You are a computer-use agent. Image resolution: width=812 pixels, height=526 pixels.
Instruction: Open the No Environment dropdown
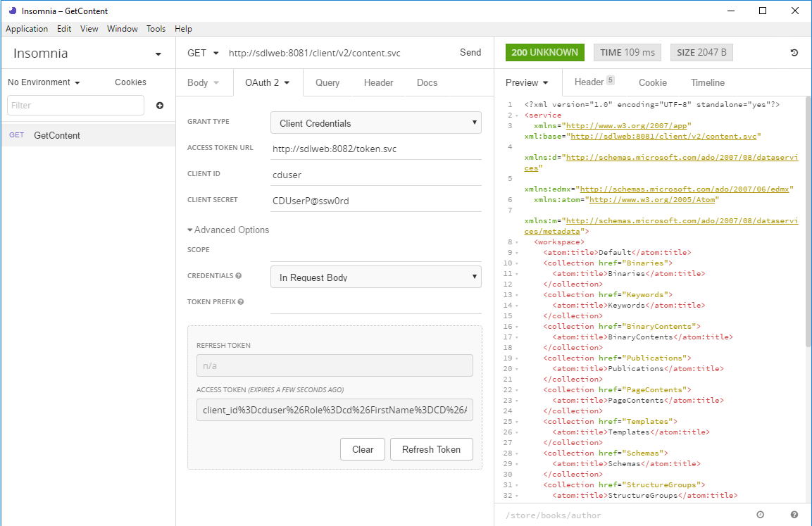click(44, 82)
